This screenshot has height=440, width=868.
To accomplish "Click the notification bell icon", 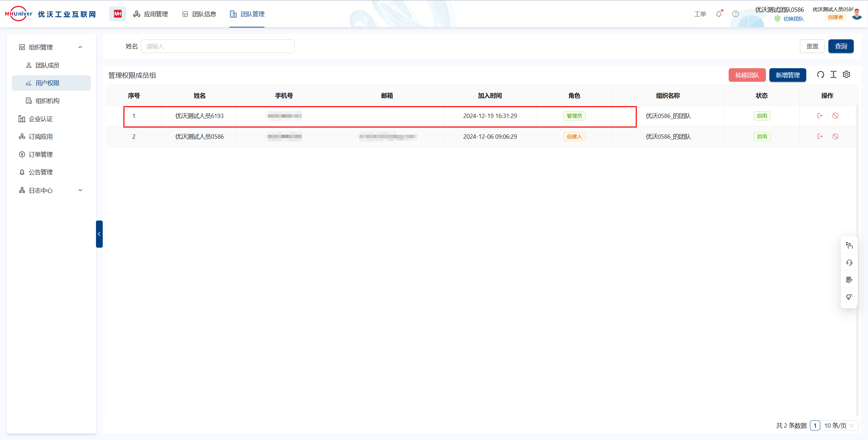I will pyautogui.click(x=718, y=14).
